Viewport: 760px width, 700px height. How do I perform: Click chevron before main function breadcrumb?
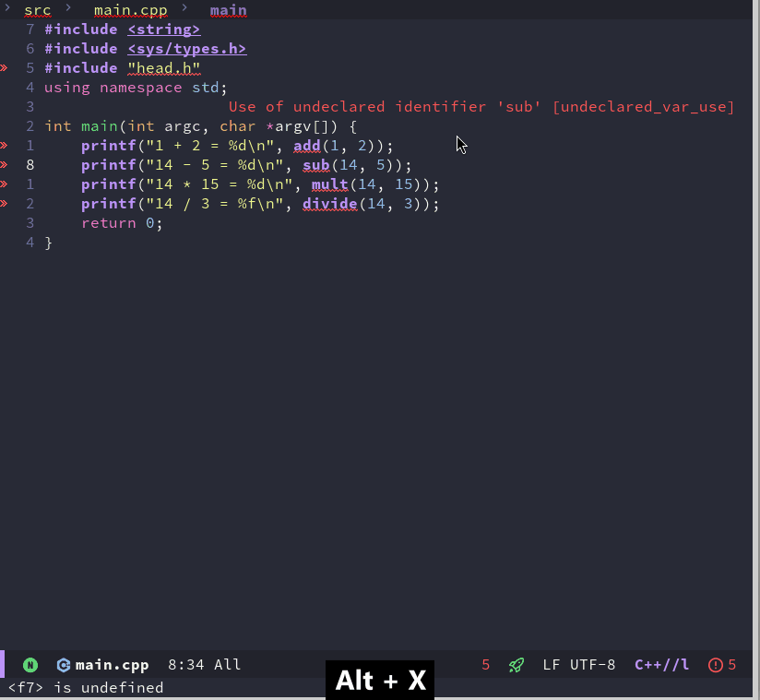tap(185, 10)
